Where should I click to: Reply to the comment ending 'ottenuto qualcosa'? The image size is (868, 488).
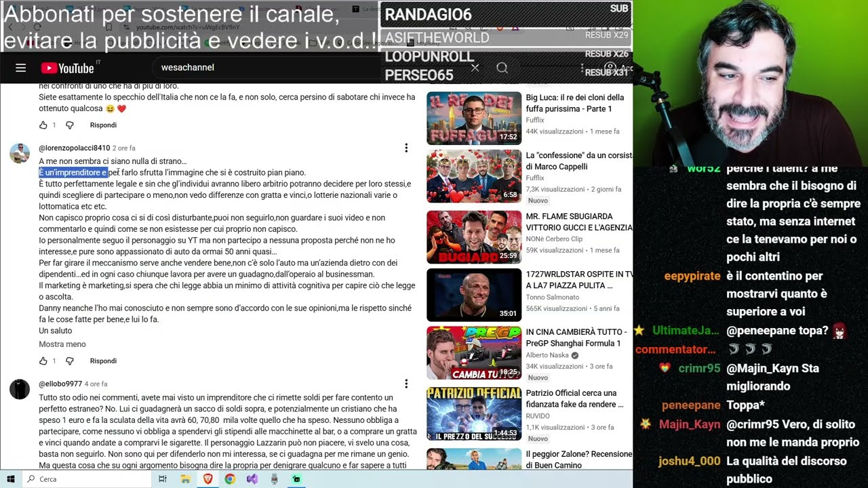coord(103,125)
